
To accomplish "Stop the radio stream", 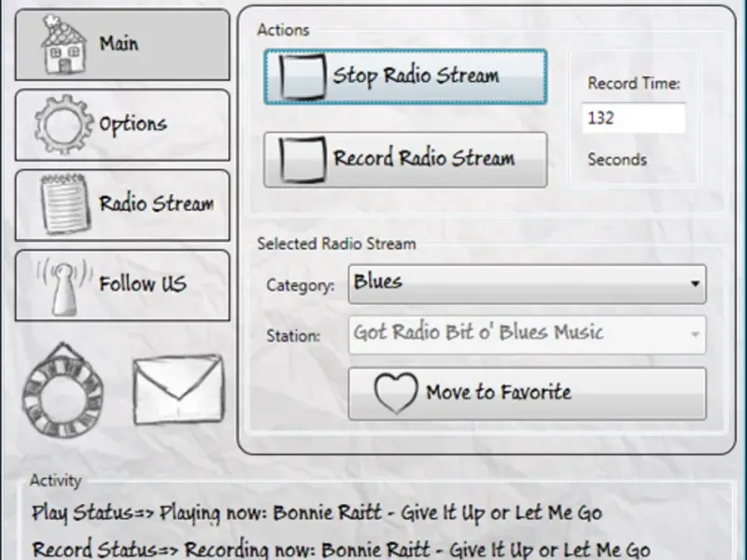I will 405,77.
